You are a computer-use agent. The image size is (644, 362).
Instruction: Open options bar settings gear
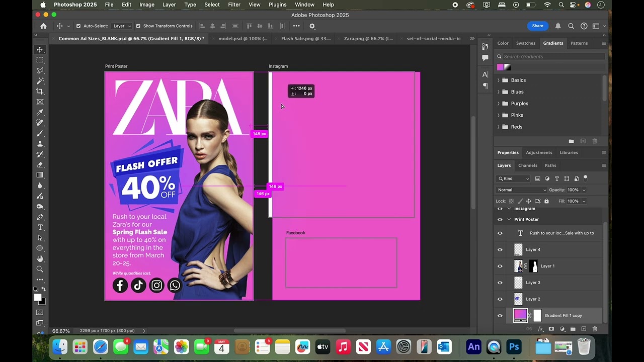coord(312,26)
